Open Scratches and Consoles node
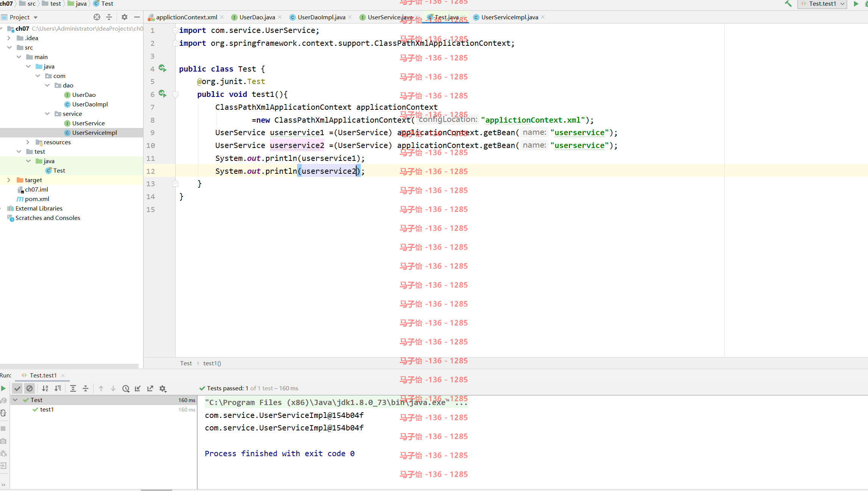Viewport: 868px width, 491px height. [x=44, y=218]
